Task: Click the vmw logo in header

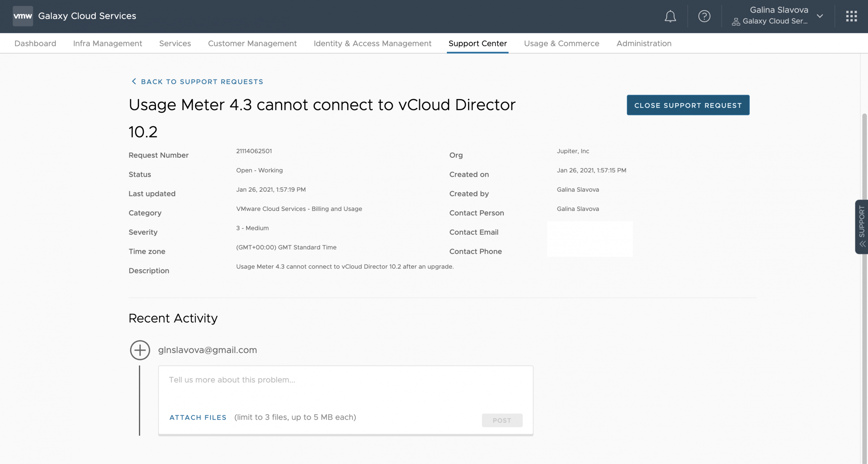Action: pos(23,16)
